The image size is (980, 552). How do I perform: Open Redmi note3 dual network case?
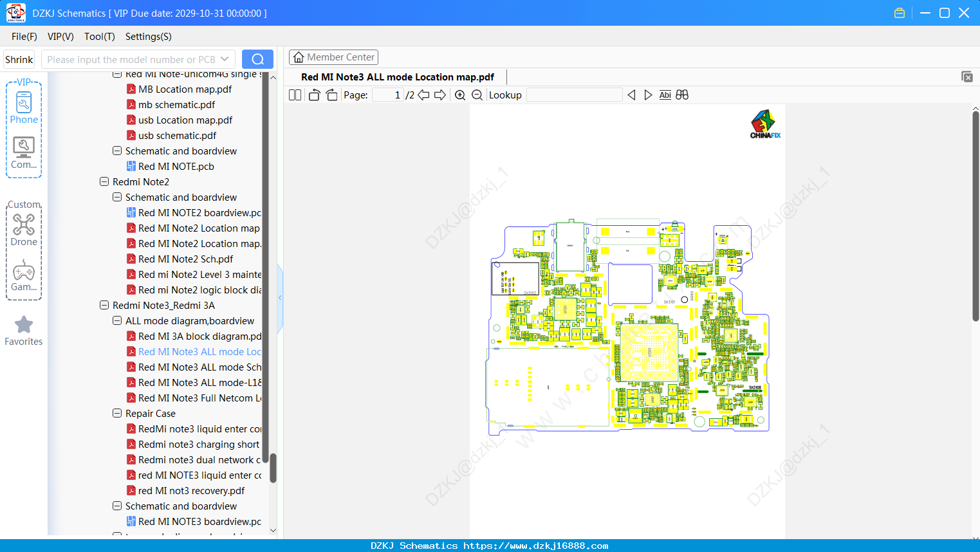pos(194,460)
